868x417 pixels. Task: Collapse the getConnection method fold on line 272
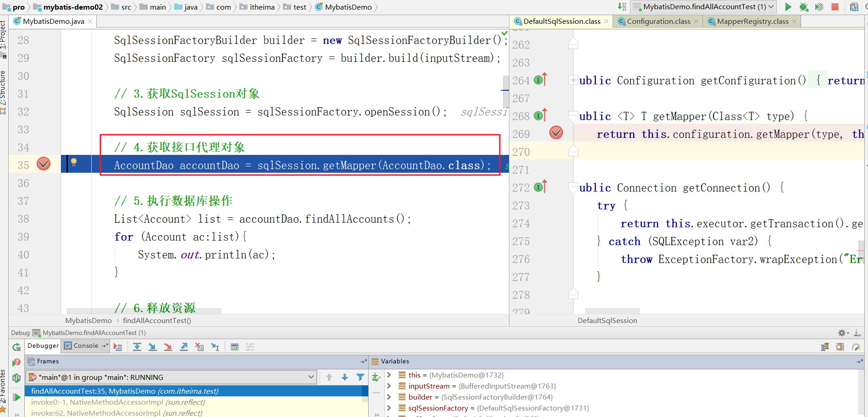tap(573, 187)
